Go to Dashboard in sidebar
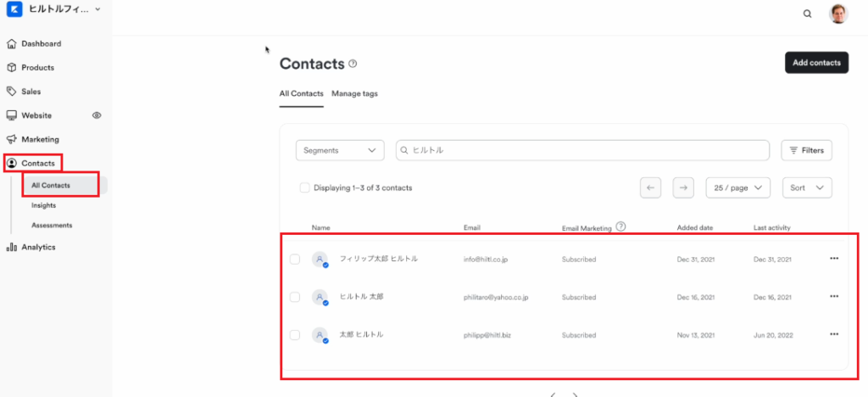The image size is (868, 397). (42, 44)
